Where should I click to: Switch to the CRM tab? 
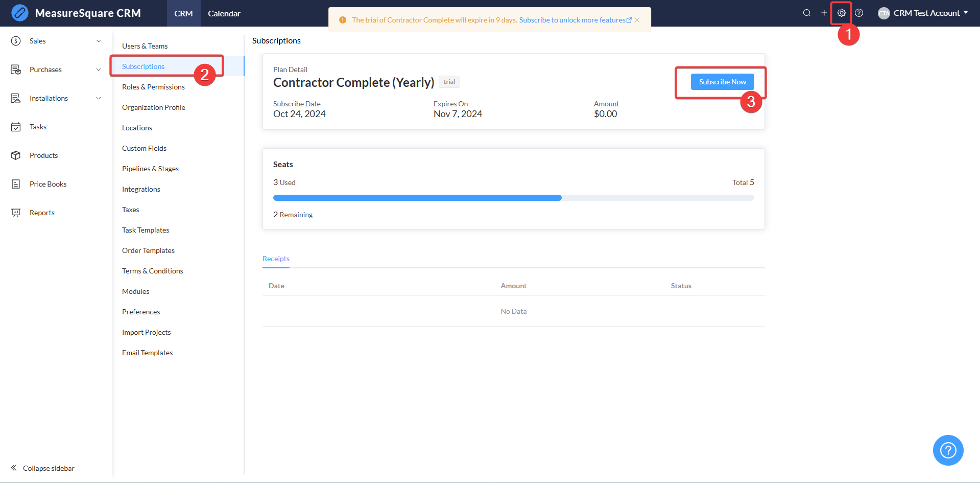tap(183, 13)
